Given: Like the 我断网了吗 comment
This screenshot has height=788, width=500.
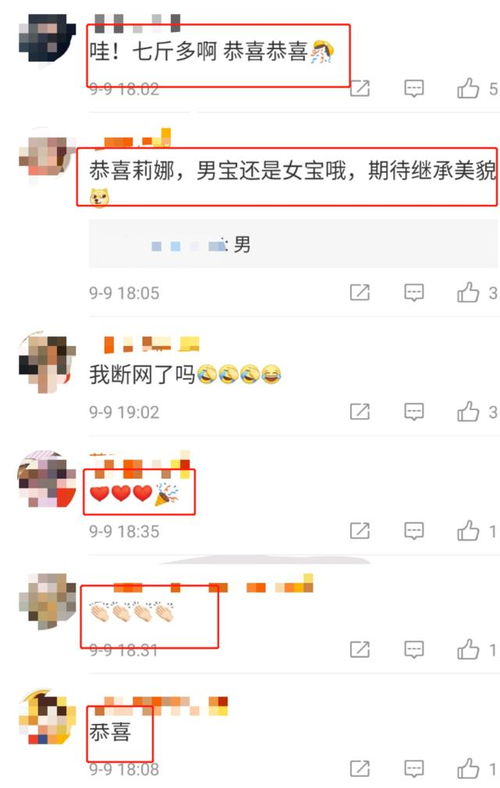Looking at the screenshot, I should coord(468,412).
